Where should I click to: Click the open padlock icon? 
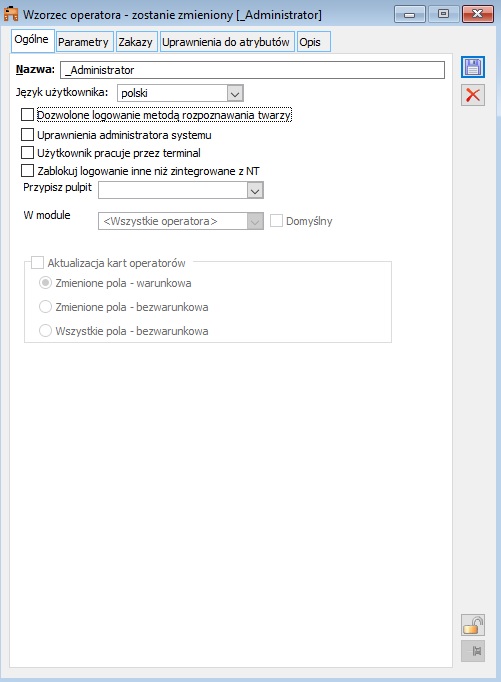473,625
